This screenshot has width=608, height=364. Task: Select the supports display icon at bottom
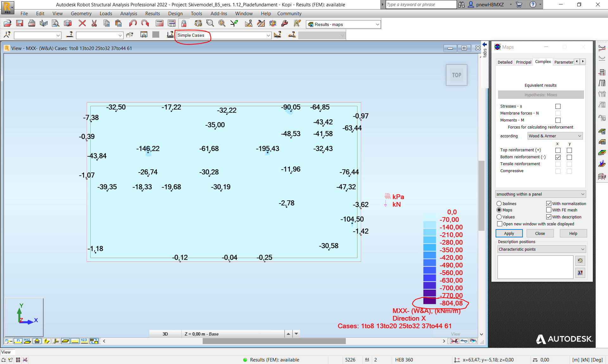pos(37,341)
